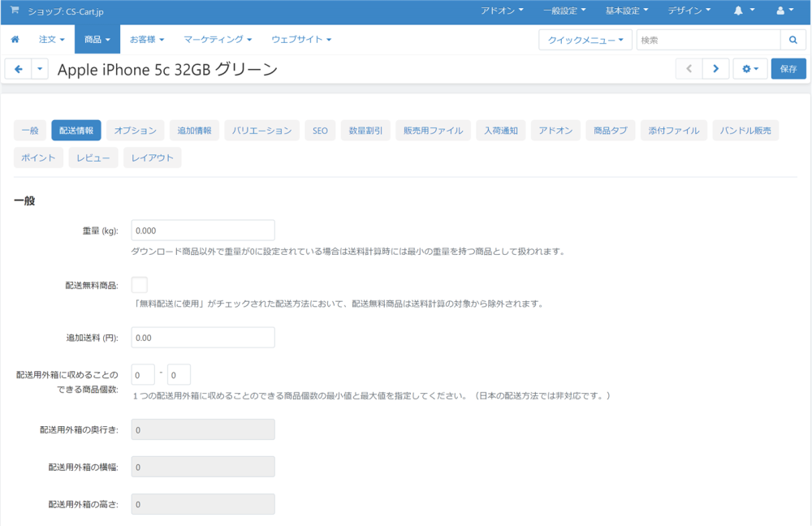
Task: Click the maximum items per box field
Action: pyautogui.click(x=179, y=375)
